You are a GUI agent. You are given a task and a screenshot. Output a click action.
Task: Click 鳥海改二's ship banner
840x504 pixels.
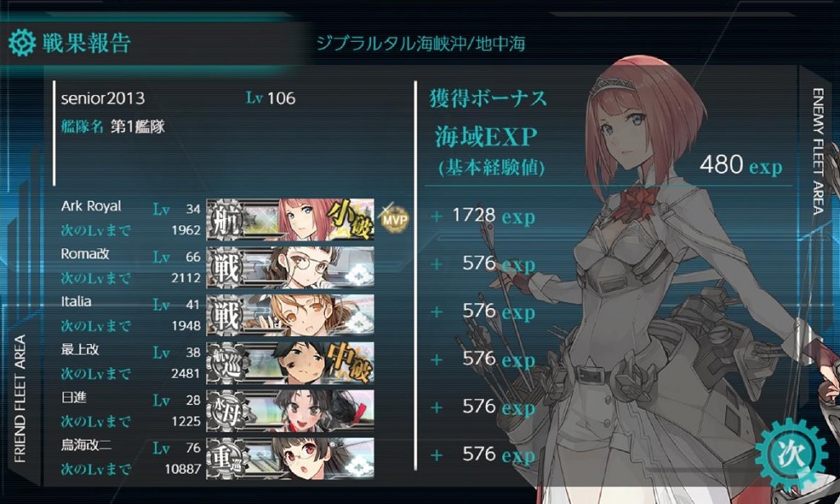point(290,458)
